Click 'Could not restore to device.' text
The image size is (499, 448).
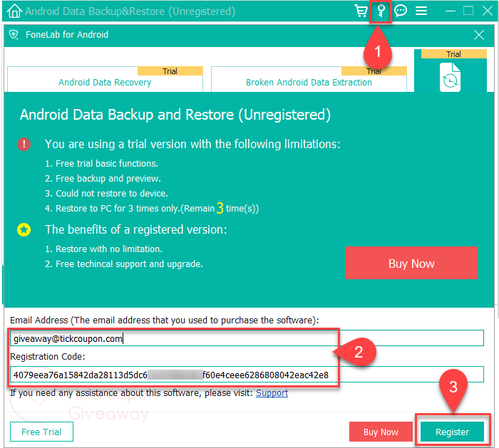pyautogui.click(x=112, y=193)
